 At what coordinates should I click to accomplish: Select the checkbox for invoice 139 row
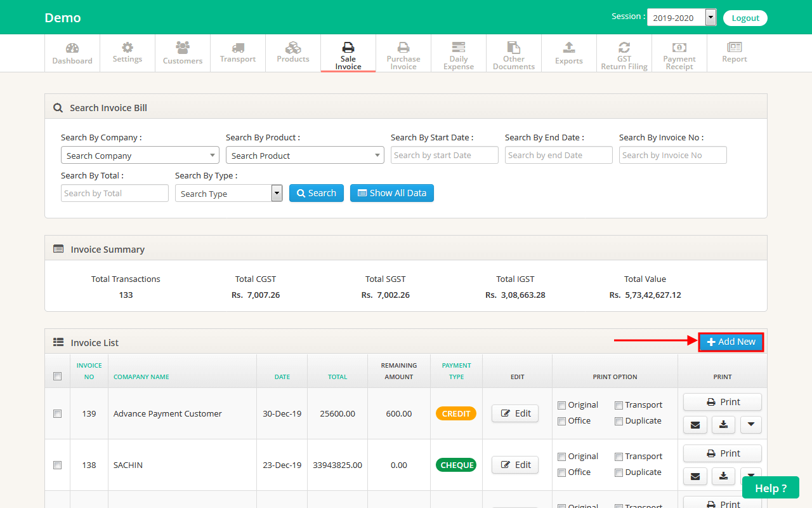(58, 414)
